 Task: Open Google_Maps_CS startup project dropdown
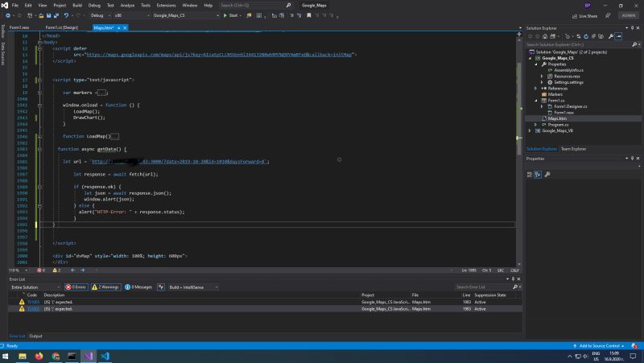(x=186, y=15)
